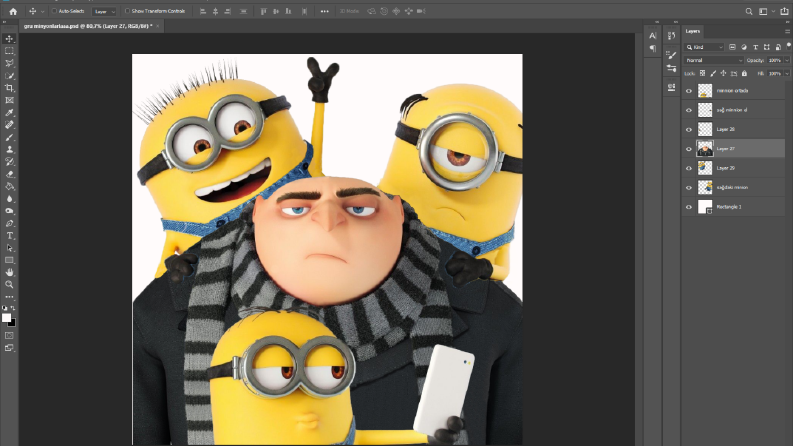Screen dimensions: 793x446
Task: Hide the sağ minnion el layer
Action: click(x=688, y=110)
